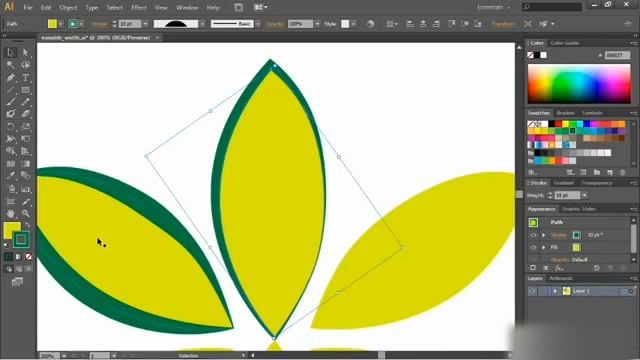Image resolution: width=640 pixels, height=360 pixels.
Task: Select the Selection tool (black arrow)
Action: (x=11, y=52)
